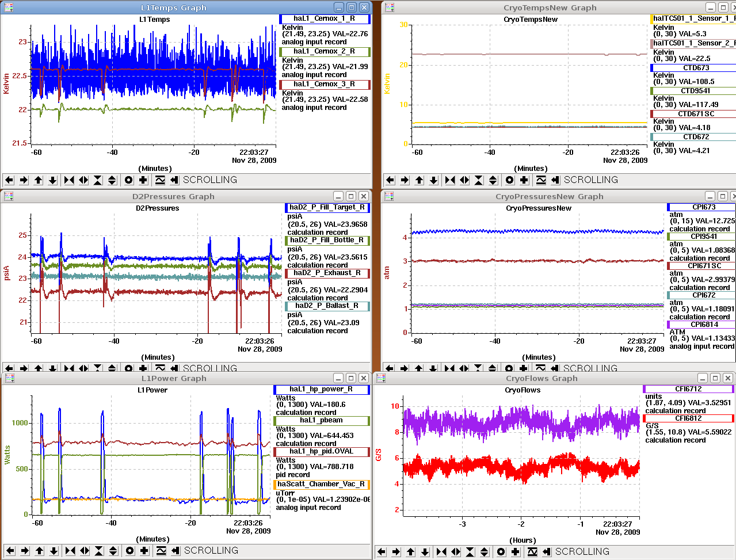Pan right in CryoFlows graph toolbar

(396, 552)
